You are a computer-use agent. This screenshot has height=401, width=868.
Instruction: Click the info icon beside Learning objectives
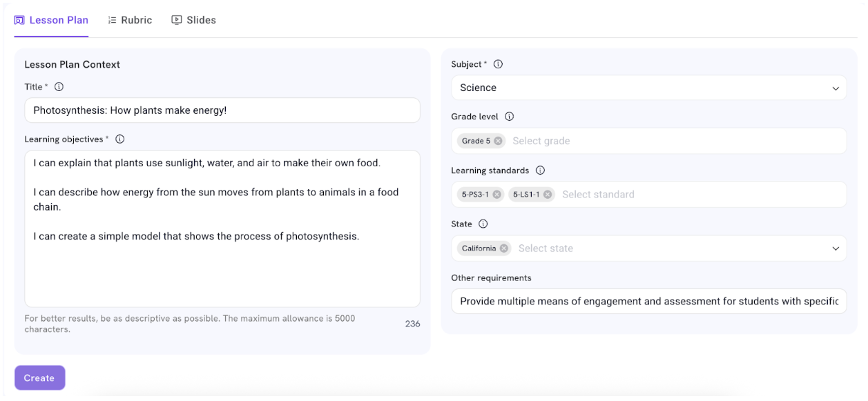[x=119, y=139]
